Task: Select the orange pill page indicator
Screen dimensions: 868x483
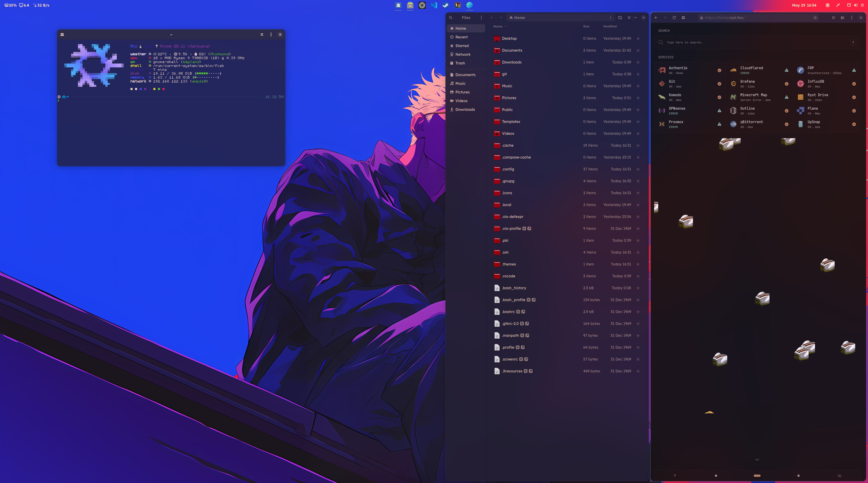Action: click(757, 476)
